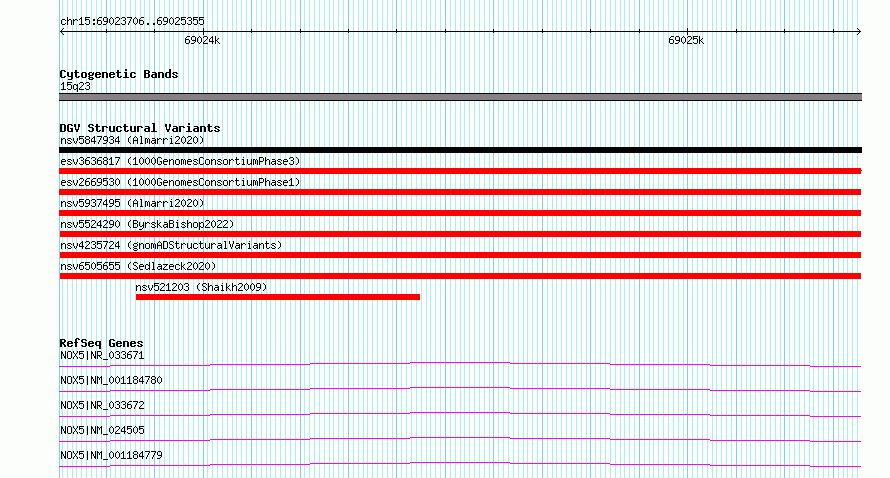Open transcript NOX5|NM_001184779 label
Image resolution: width=890 pixels, height=478 pixels.
point(111,455)
